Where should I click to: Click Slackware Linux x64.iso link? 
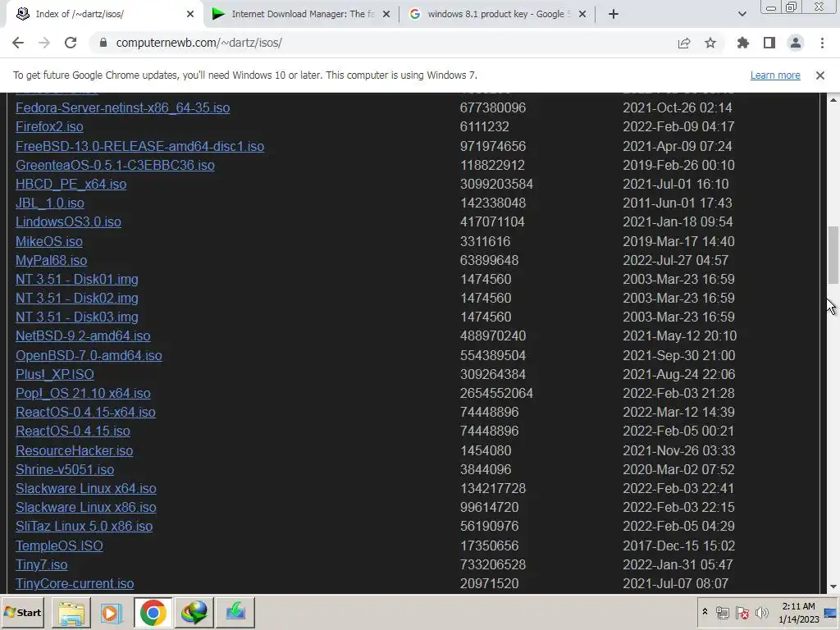pos(85,489)
